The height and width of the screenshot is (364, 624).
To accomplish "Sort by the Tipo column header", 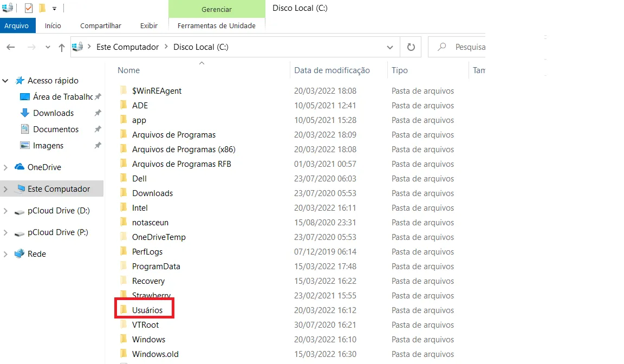I will pos(400,70).
